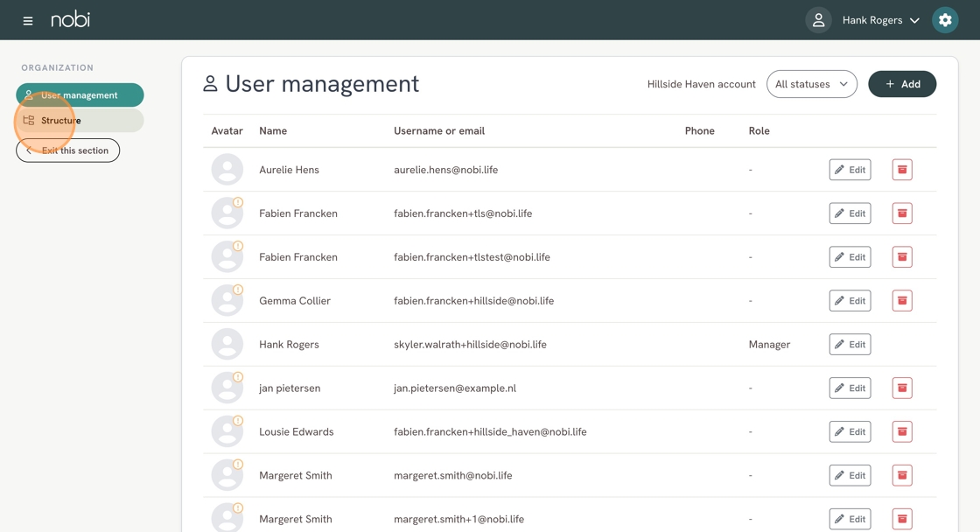The height and width of the screenshot is (532, 980).
Task: Click Hank Rogers row avatar
Action: click(x=227, y=345)
